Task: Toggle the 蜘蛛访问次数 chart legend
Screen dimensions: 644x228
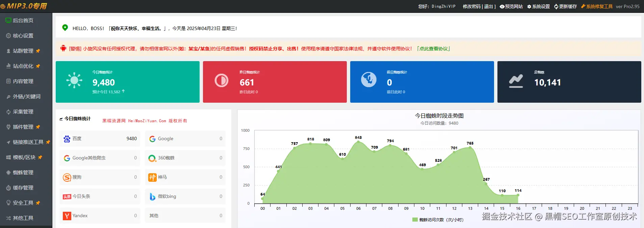Action: click(438, 220)
